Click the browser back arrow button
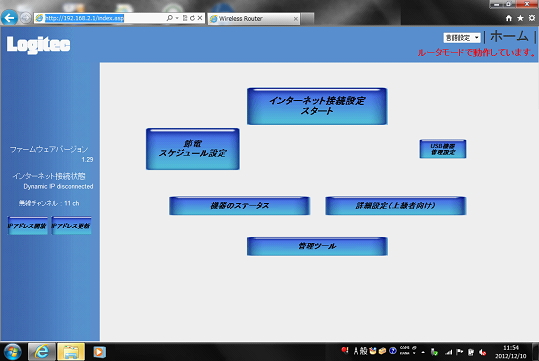Viewport: 539px width, 361px height. click(9, 18)
